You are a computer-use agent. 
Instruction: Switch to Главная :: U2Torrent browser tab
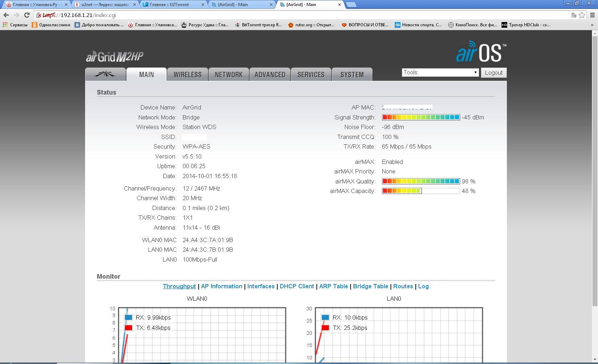[173, 5]
